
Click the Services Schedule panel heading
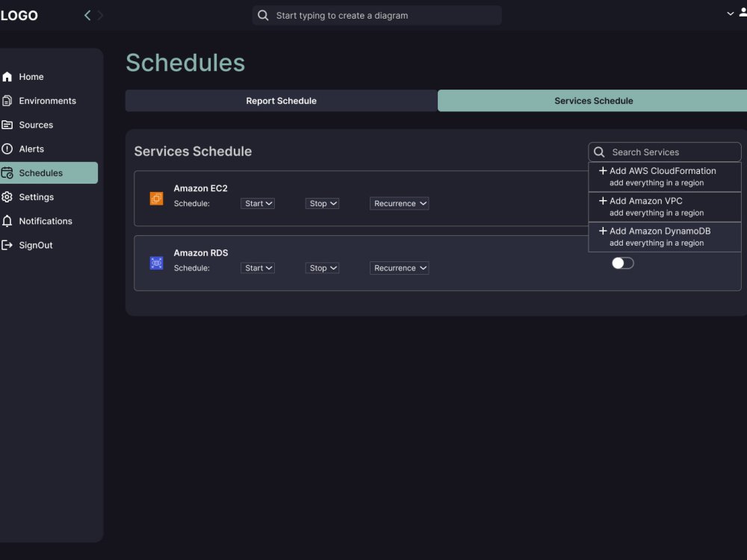[193, 151]
